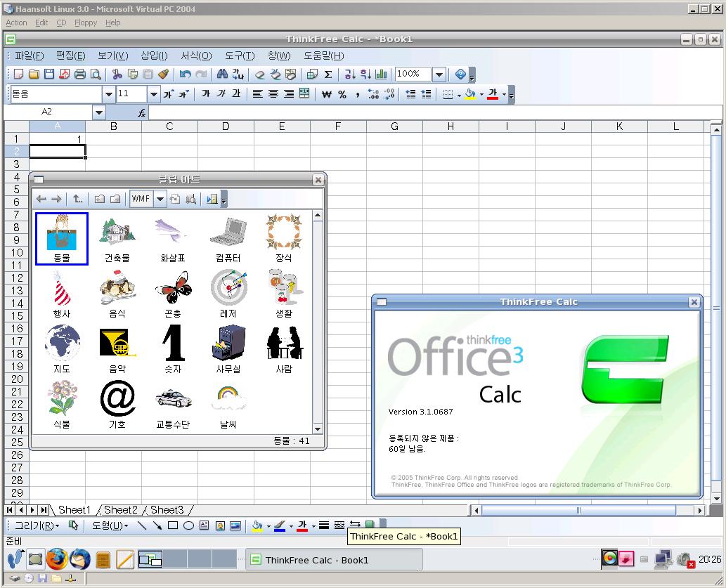726x588 pixels.
Task: Choose the select objects pointer tool
Action: [73, 525]
